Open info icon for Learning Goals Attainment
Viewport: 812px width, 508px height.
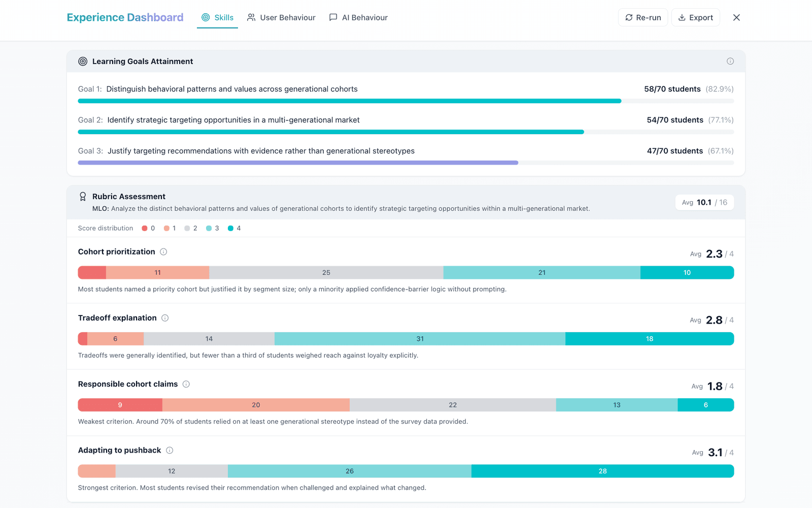coord(730,61)
